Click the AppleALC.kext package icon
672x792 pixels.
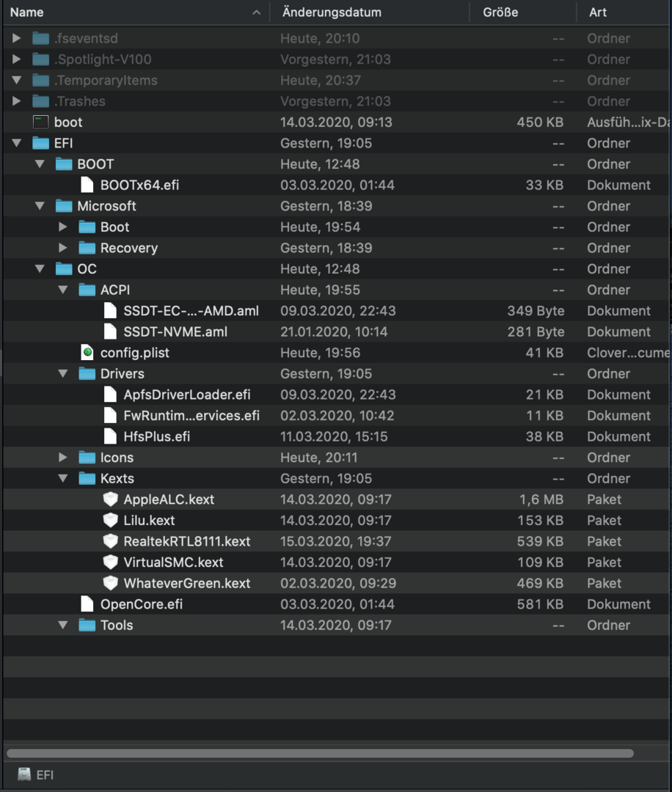tap(110, 499)
